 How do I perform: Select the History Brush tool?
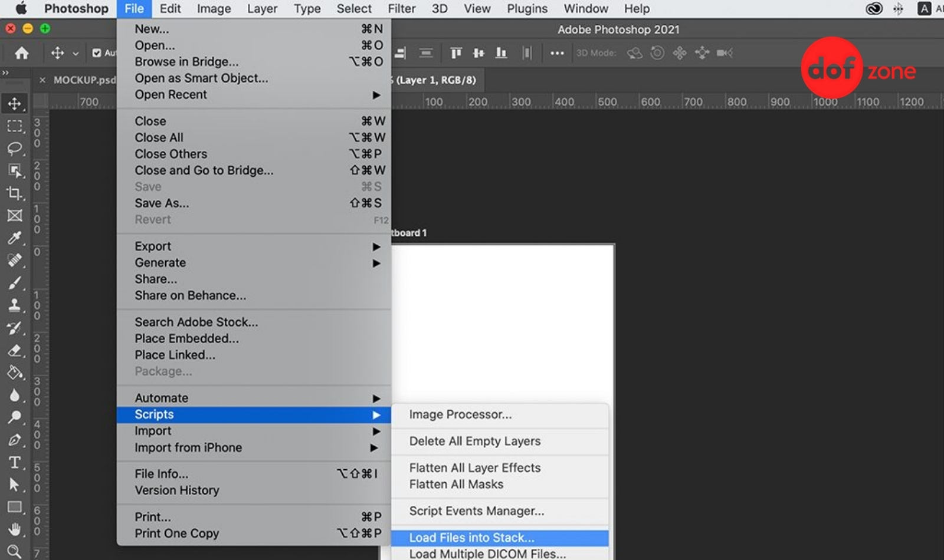point(15,328)
